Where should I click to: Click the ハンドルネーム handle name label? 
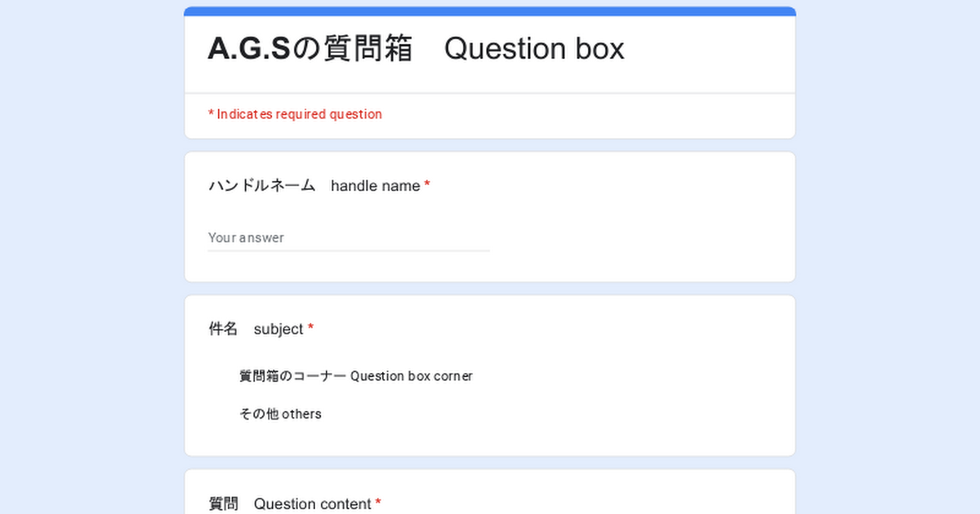[x=314, y=186]
